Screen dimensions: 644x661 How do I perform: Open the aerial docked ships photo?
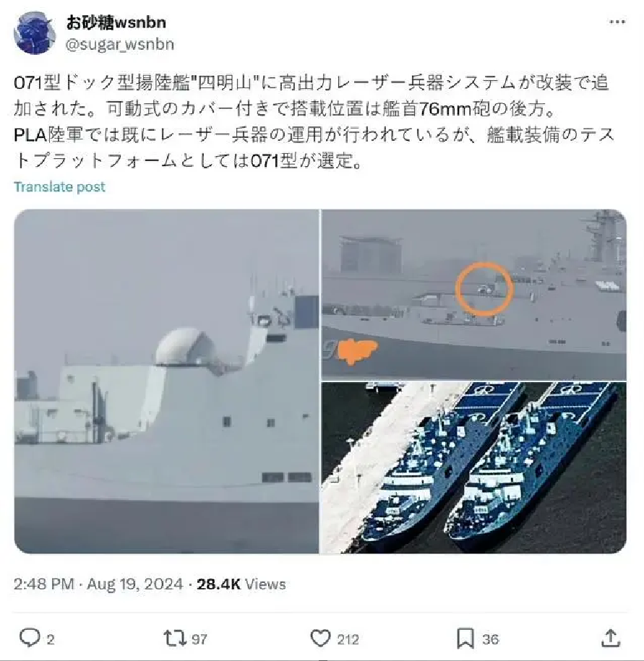tap(474, 467)
